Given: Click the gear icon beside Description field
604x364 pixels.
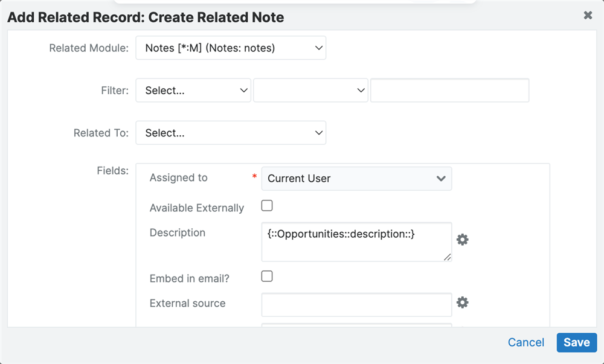Looking at the screenshot, I should click(462, 240).
